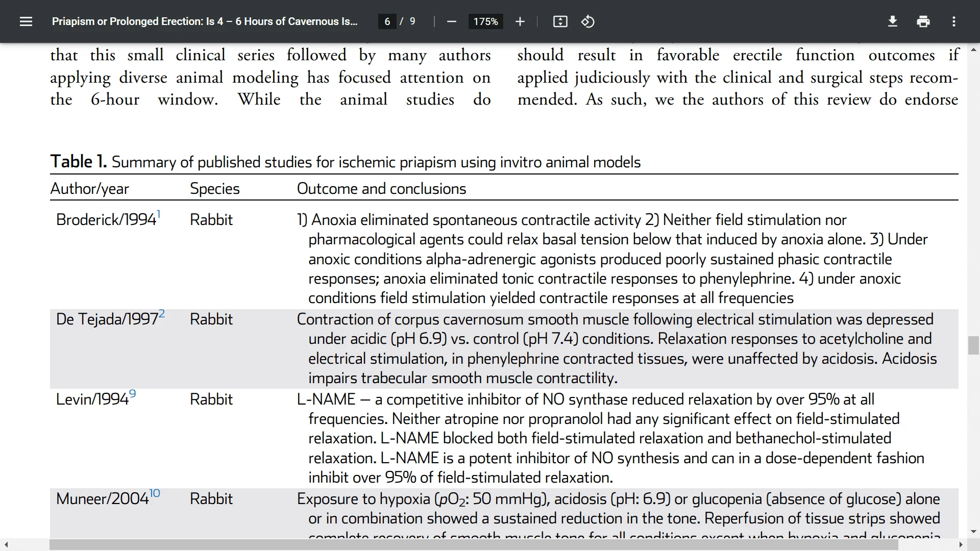Toggle document fit-to-width view

click(560, 21)
